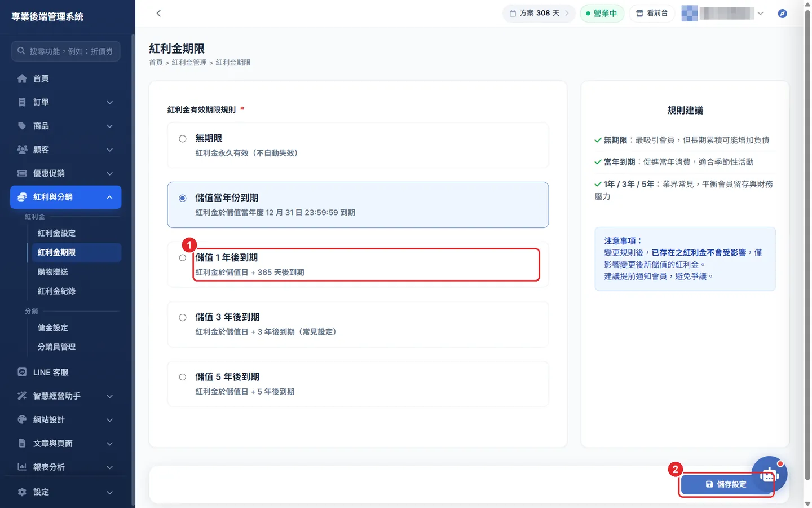
Task: Click the back arrow icon in header
Action: pyautogui.click(x=158, y=13)
